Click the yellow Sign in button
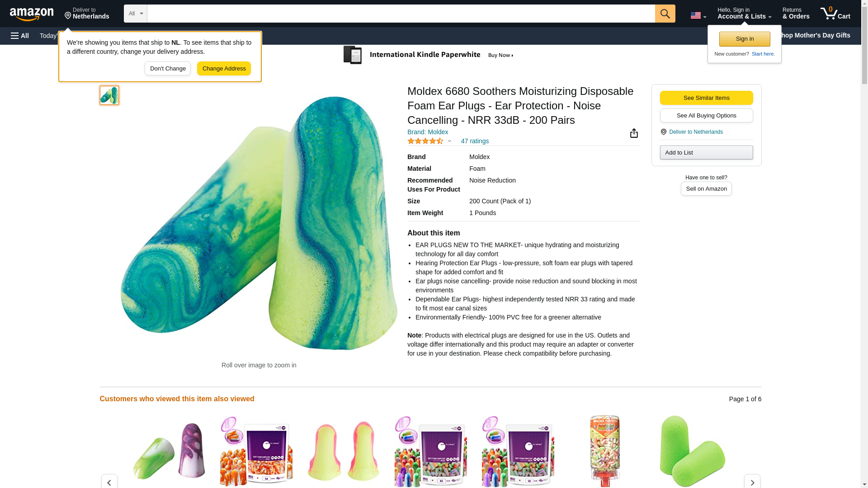868x488 pixels. 745,39
